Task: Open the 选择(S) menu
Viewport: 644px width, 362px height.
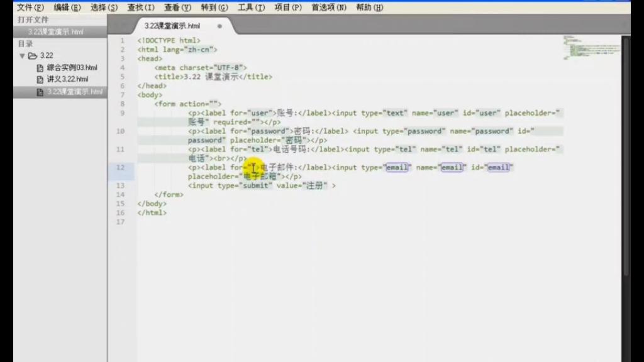Action: pos(104,8)
